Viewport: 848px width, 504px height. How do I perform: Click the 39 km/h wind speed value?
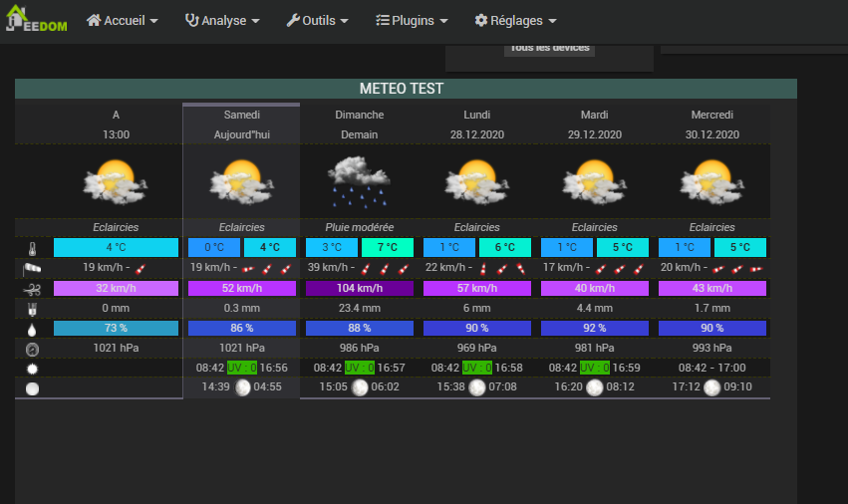327,267
